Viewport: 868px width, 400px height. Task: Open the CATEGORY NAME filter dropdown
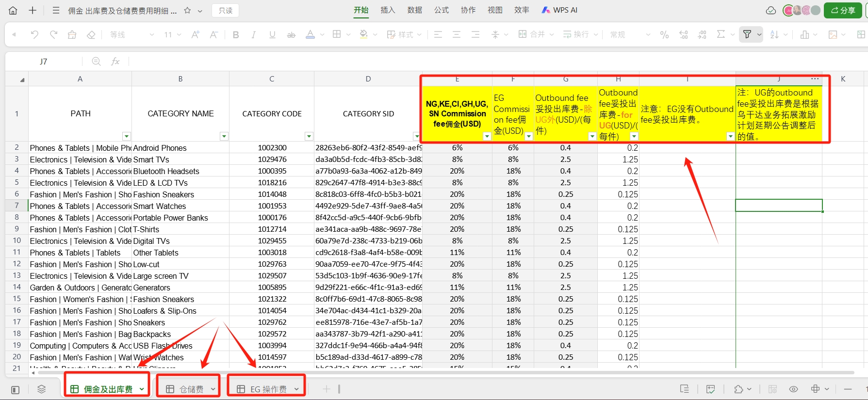(x=224, y=136)
